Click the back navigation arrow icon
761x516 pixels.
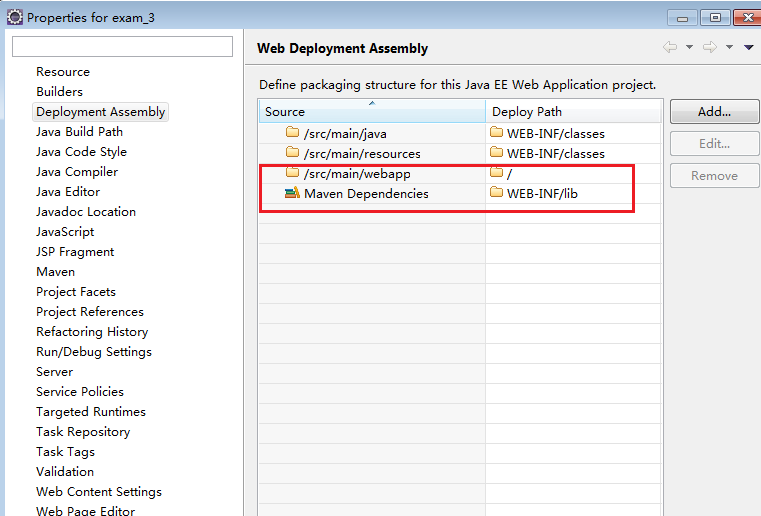pos(669,47)
